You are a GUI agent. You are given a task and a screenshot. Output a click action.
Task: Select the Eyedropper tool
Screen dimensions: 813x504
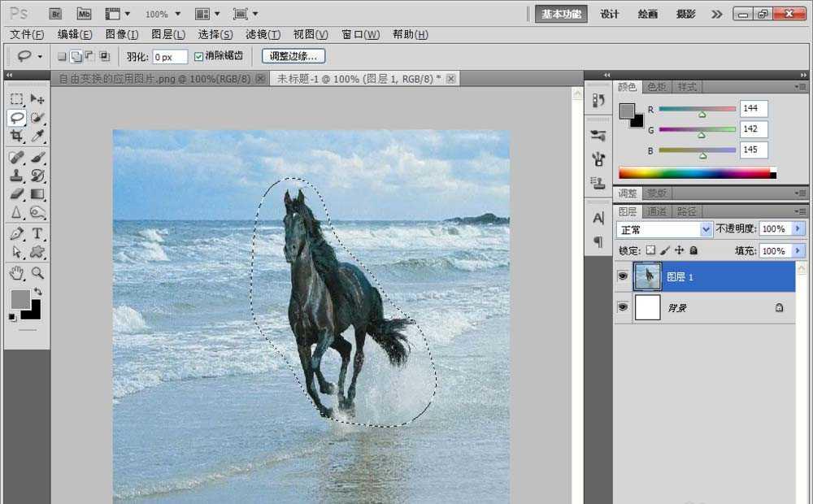point(37,137)
